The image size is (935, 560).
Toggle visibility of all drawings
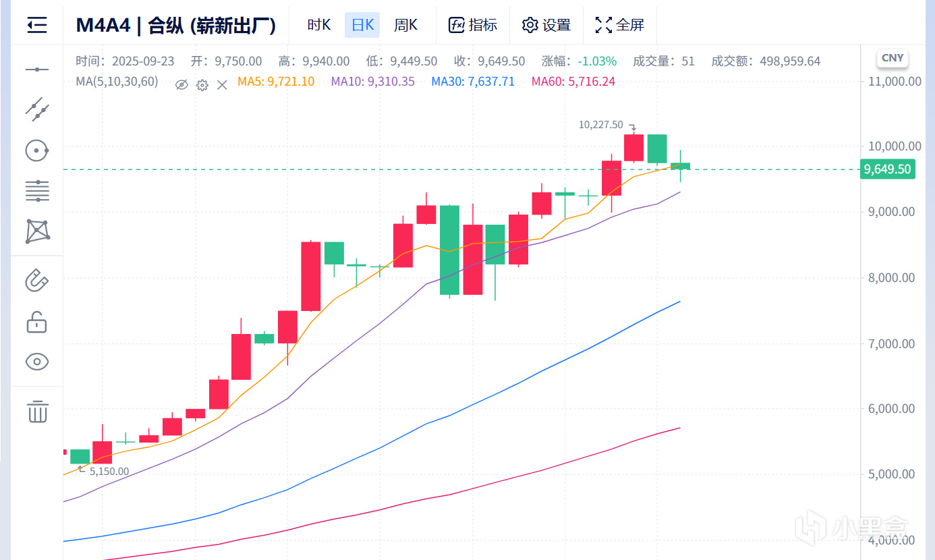point(37,362)
